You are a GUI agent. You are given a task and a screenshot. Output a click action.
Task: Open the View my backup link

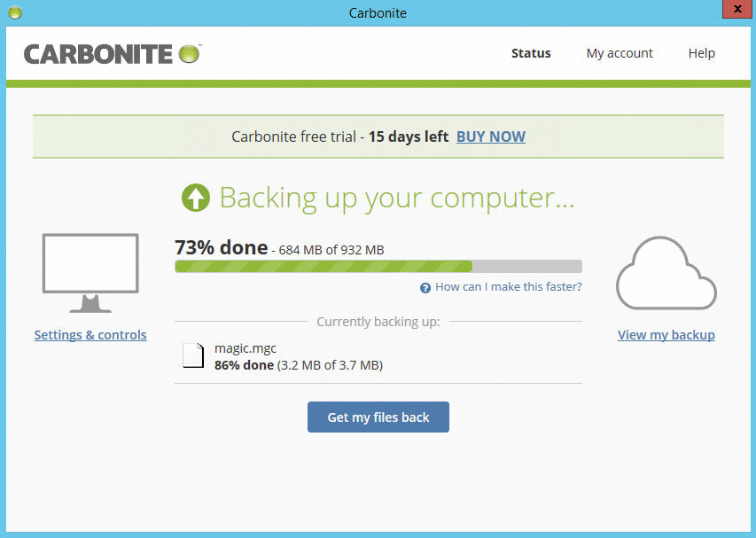(666, 334)
